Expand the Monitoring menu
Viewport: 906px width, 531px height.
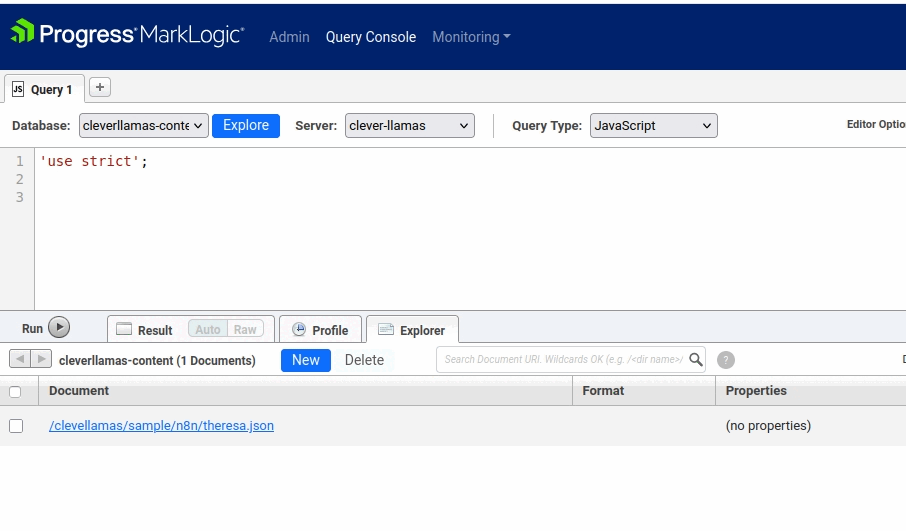tap(471, 37)
